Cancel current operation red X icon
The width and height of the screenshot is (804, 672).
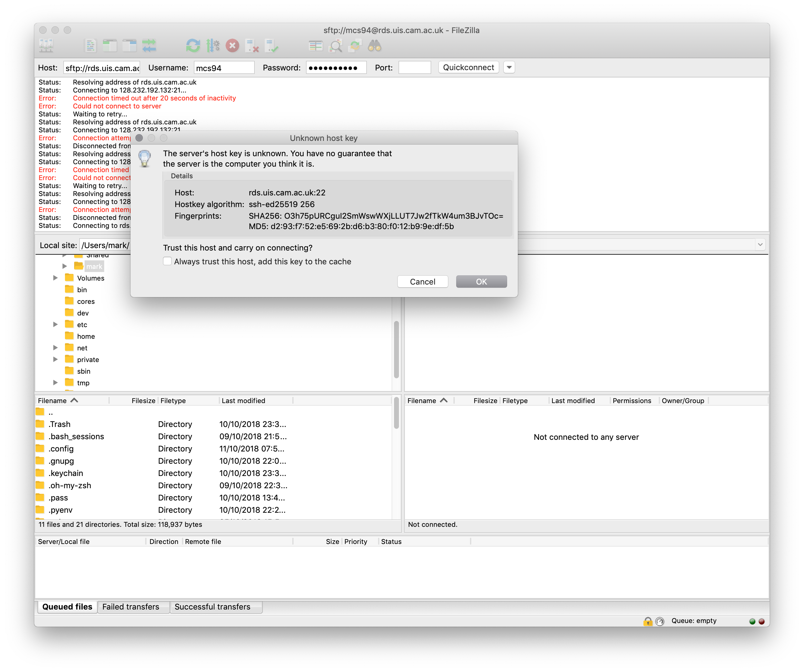[232, 46]
